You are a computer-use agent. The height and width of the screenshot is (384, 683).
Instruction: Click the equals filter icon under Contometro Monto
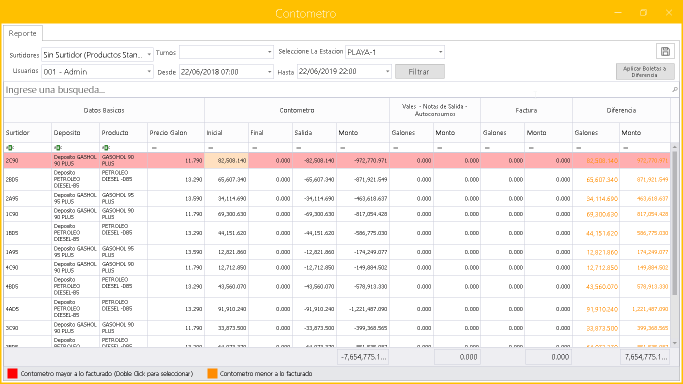[343, 148]
